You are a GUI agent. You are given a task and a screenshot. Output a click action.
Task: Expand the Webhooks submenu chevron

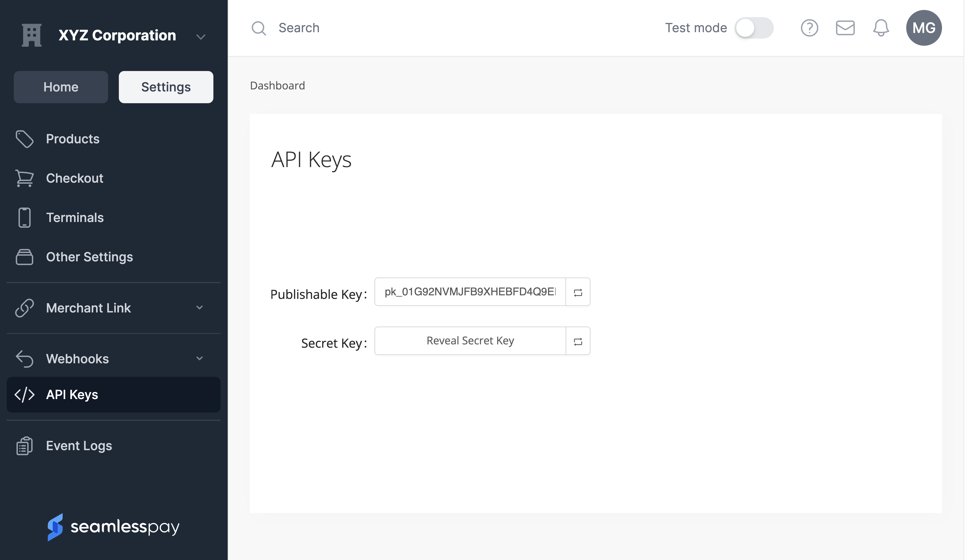click(200, 359)
